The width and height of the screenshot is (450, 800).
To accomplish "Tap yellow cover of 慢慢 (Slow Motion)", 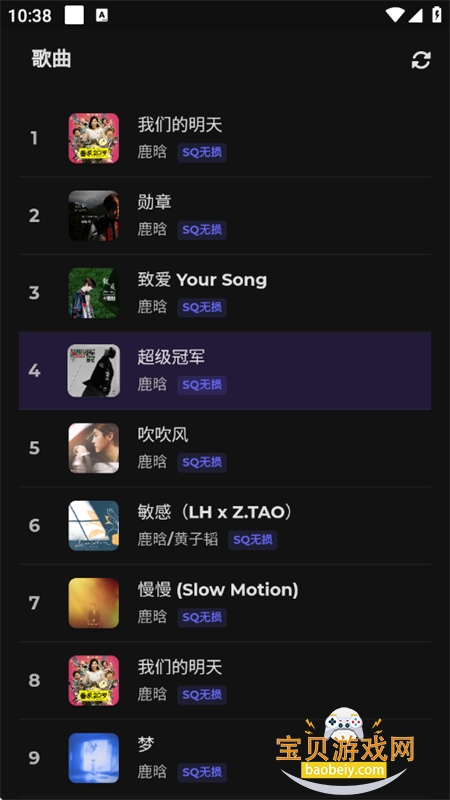I will click(94, 603).
